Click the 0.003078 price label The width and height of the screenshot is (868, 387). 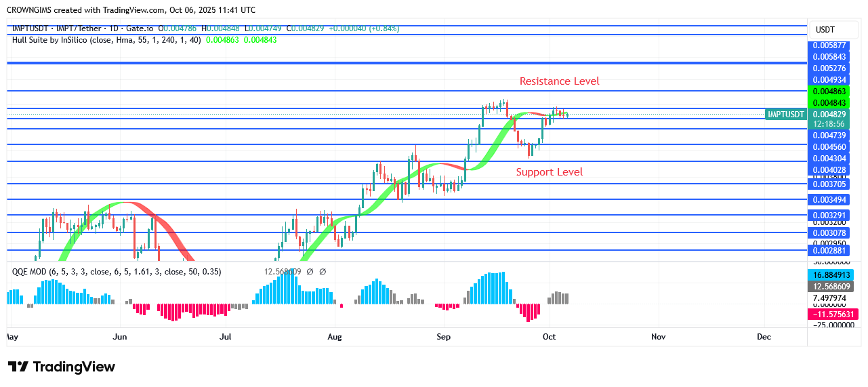tap(829, 232)
